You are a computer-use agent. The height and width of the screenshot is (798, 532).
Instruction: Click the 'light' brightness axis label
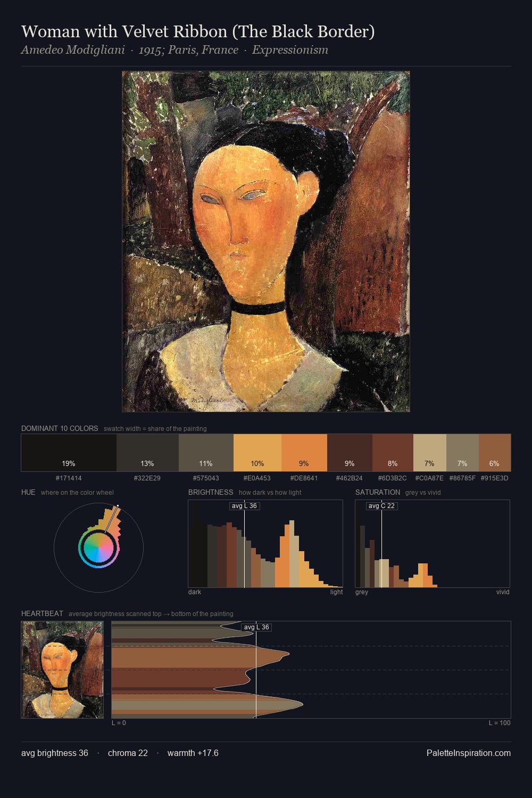[337, 592]
